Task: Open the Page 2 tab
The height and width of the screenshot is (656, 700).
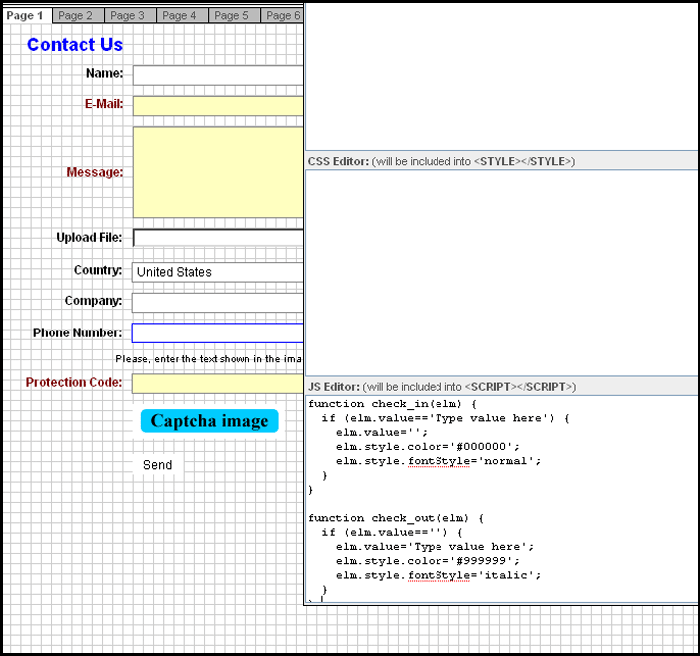Action: pyautogui.click(x=78, y=16)
